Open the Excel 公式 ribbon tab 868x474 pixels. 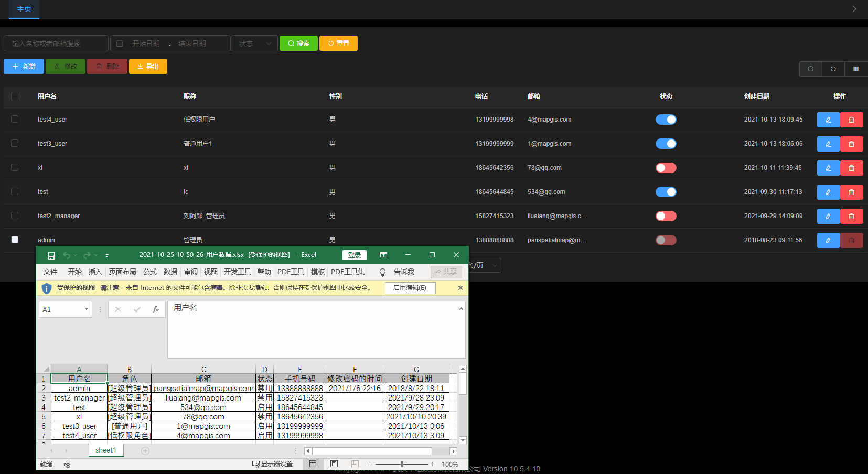[150, 272]
